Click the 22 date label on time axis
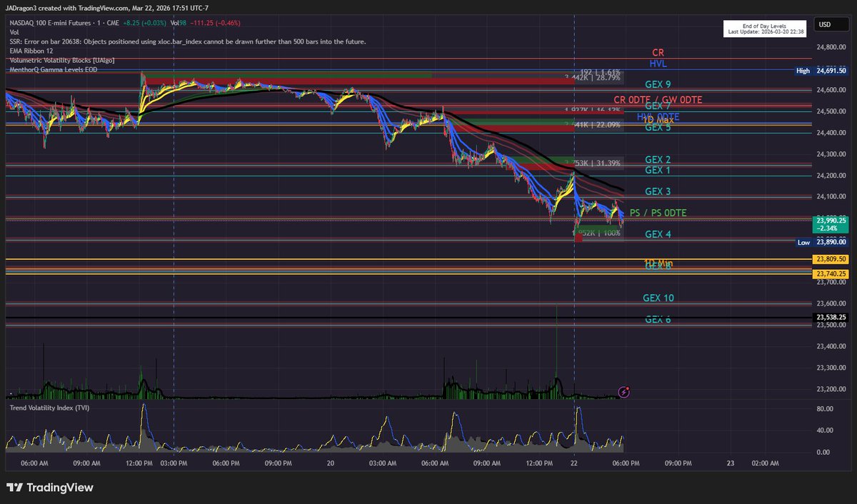Screen dimensions: 857x504 (x=574, y=463)
